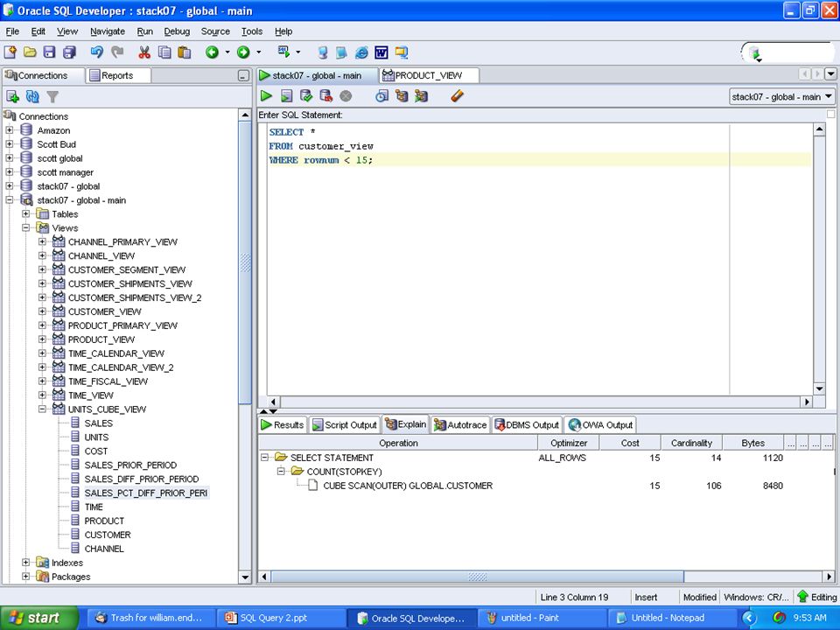Open the File menu

pos(12,31)
